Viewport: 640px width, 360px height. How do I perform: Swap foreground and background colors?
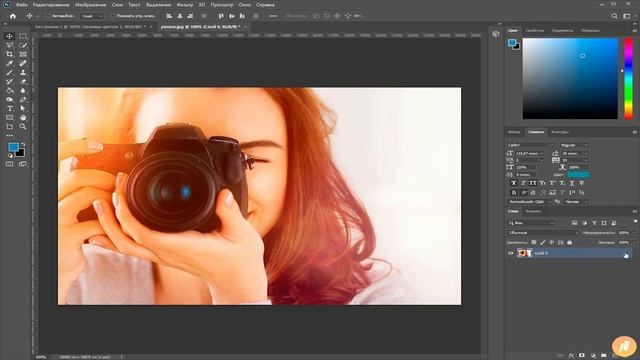(23, 144)
